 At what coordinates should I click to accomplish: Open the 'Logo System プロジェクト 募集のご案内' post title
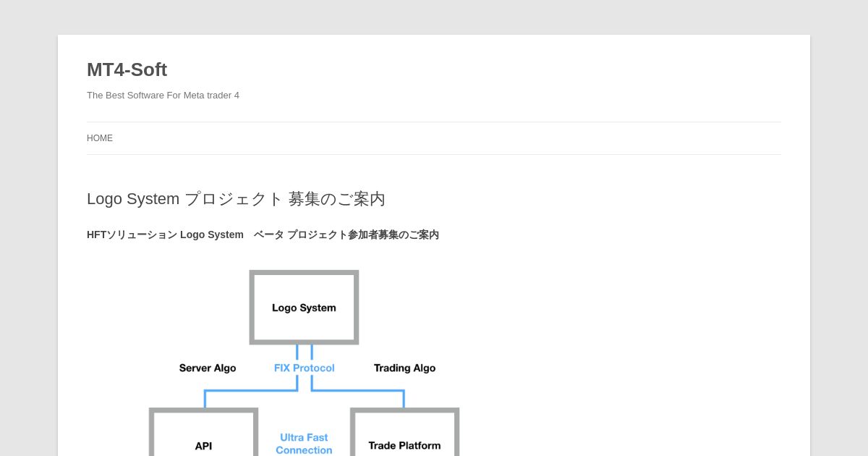tap(236, 198)
